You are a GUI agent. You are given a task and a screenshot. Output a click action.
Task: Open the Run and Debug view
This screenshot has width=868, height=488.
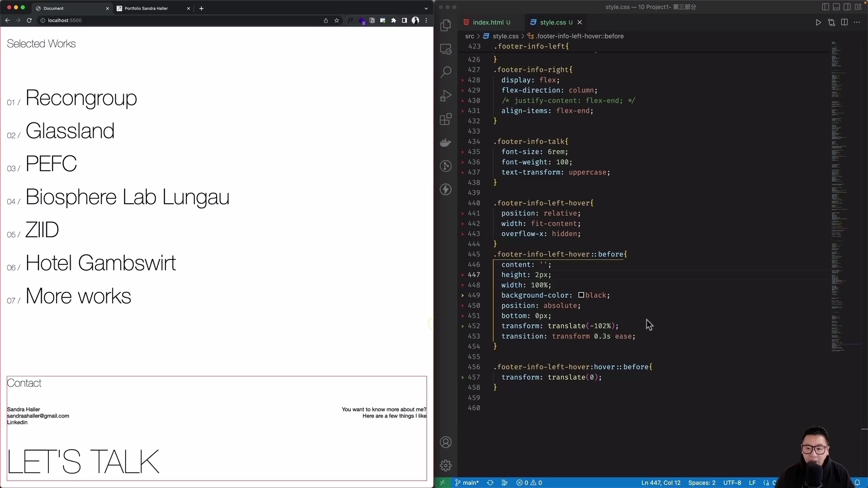point(446,95)
